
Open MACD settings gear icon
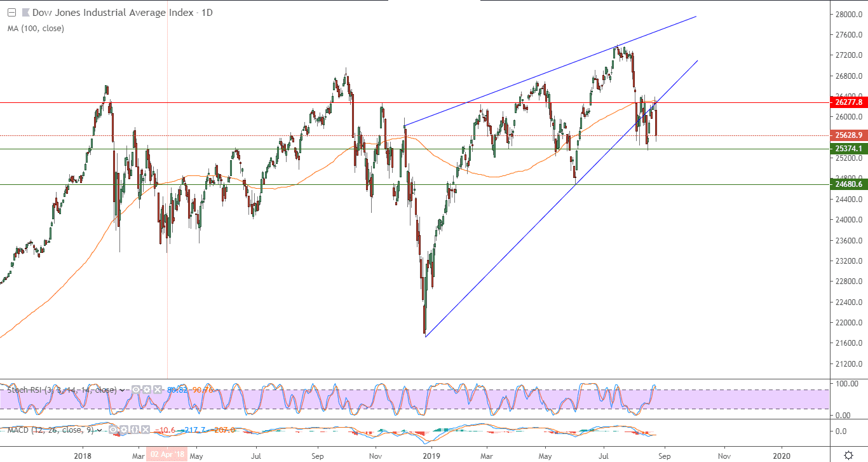click(x=124, y=430)
